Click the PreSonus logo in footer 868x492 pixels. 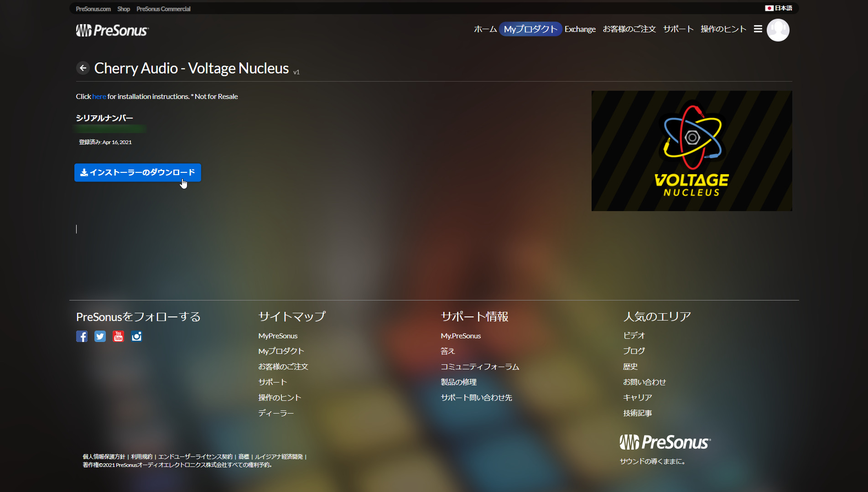(x=665, y=442)
